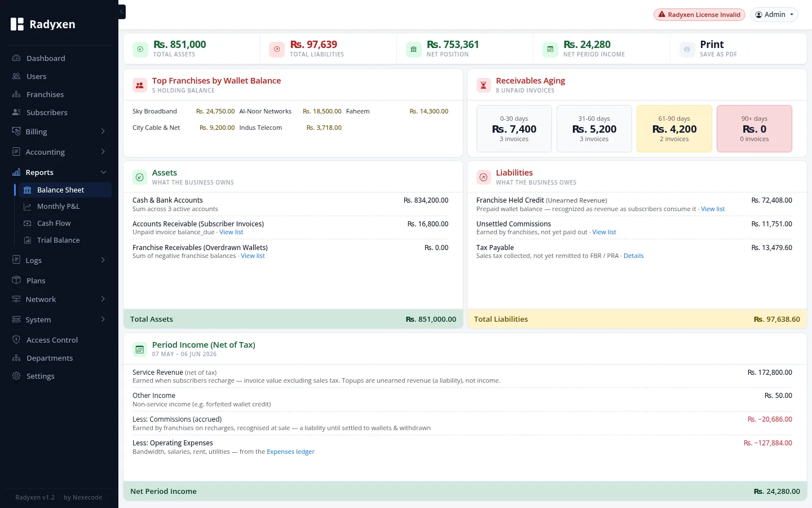The image size is (812, 508).
Task: Click the printer icon next to Print
Action: pyautogui.click(x=687, y=49)
